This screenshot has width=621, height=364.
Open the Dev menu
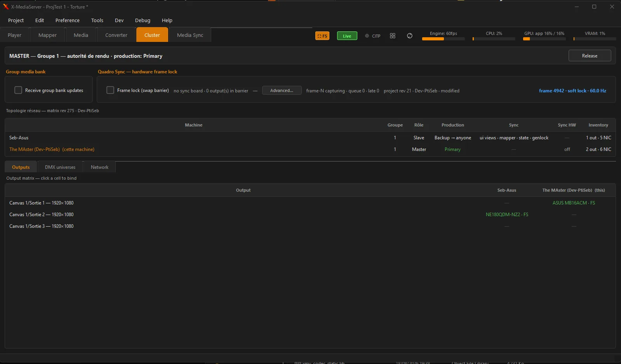pyautogui.click(x=119, y=20)
